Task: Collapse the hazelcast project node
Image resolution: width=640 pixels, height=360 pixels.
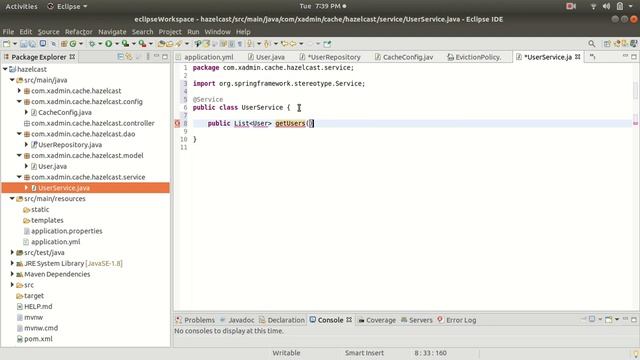Action: tap(5, 69)
